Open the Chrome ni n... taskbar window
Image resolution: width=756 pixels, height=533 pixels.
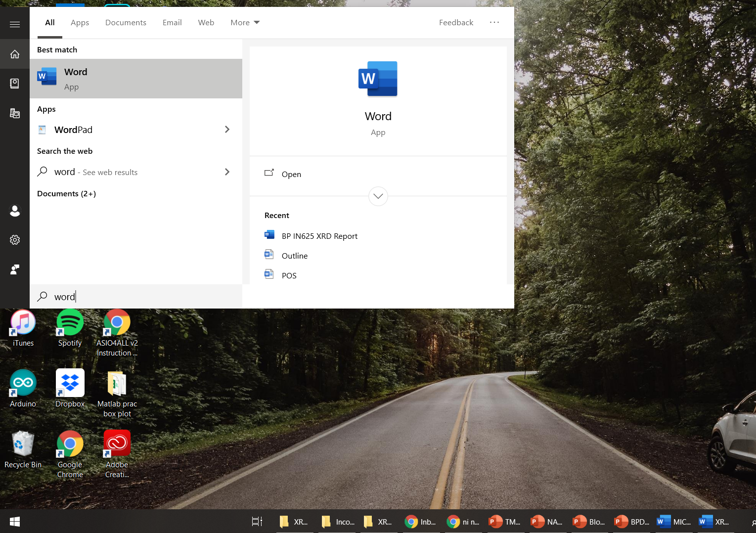(x=462, y=521)
